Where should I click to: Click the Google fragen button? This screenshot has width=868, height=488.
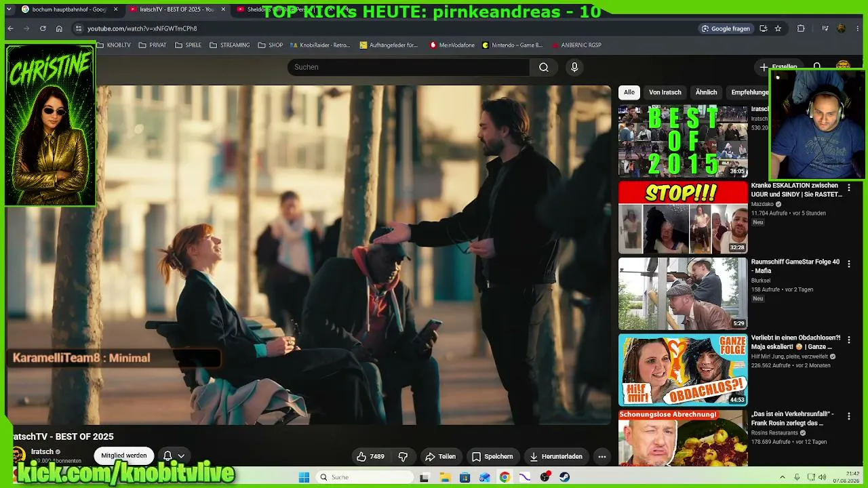(726, 28)
